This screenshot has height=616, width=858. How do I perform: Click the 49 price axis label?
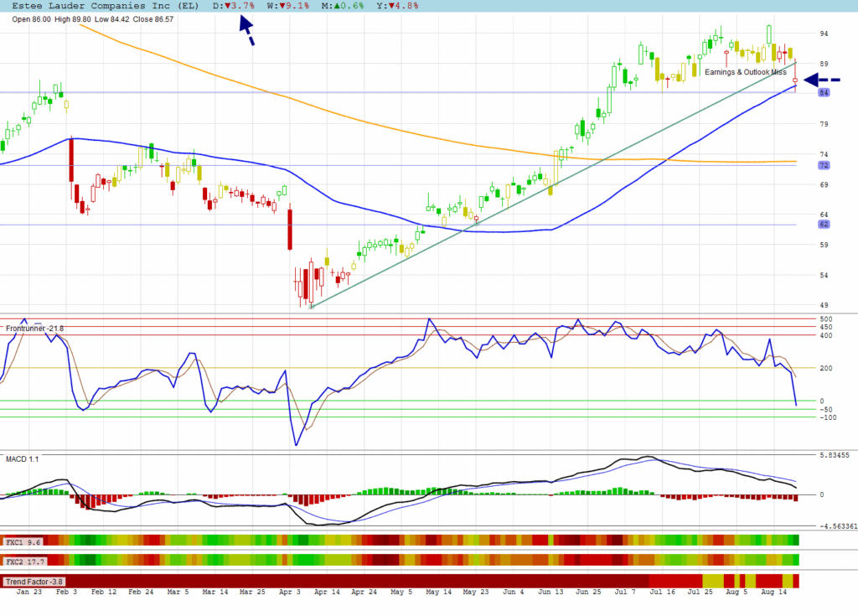824,306
